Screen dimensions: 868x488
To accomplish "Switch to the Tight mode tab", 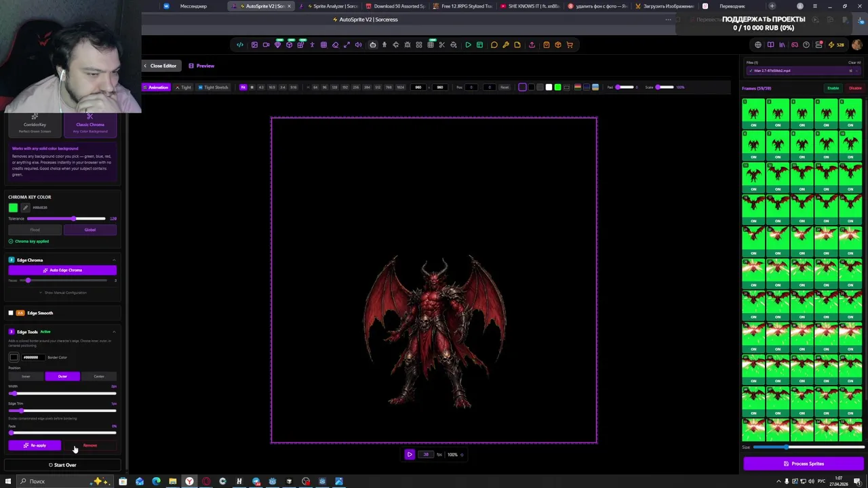I will pos(183,87).
